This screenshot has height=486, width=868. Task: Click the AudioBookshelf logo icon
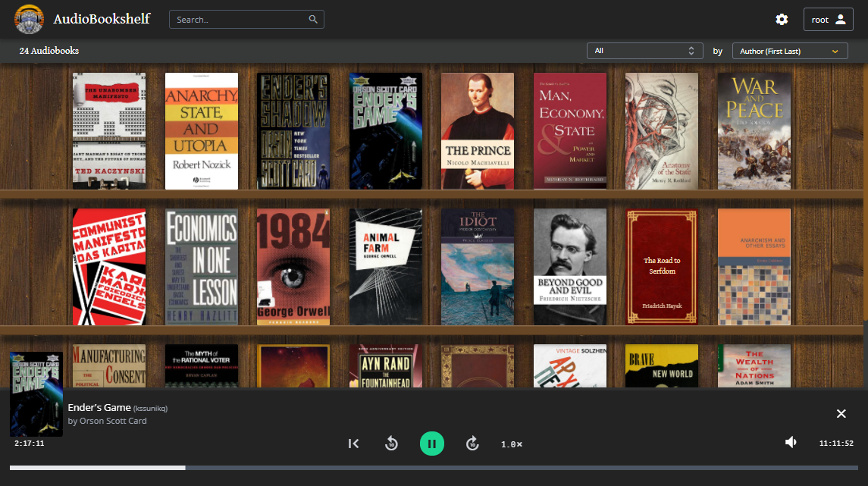coord(29,20)
